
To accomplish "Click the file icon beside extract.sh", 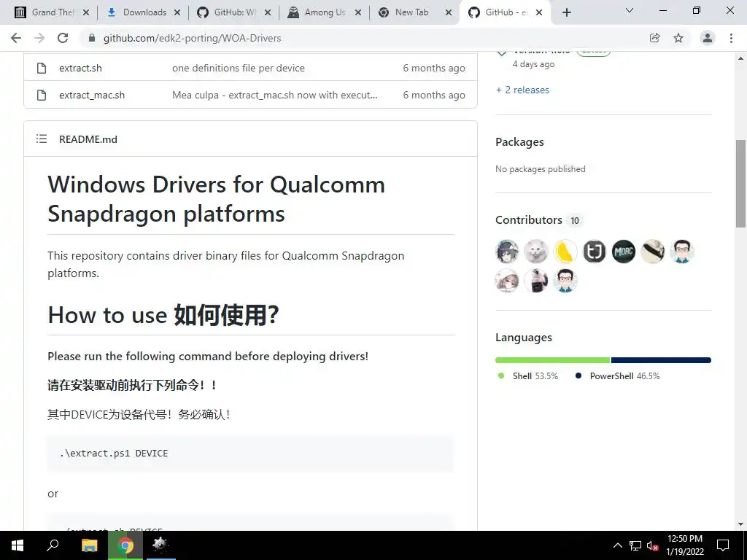I will 42,68.
